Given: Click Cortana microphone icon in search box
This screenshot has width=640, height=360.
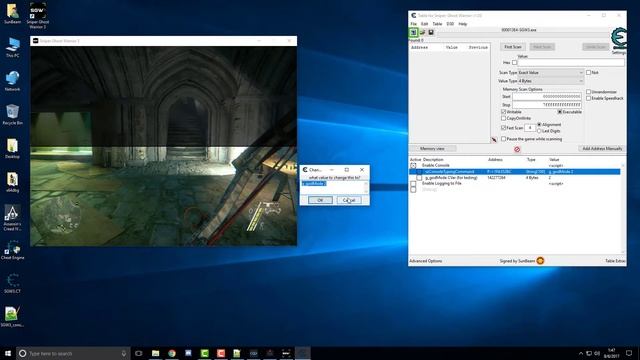Looking at the screenshot, I should click(x=124, y=353).
